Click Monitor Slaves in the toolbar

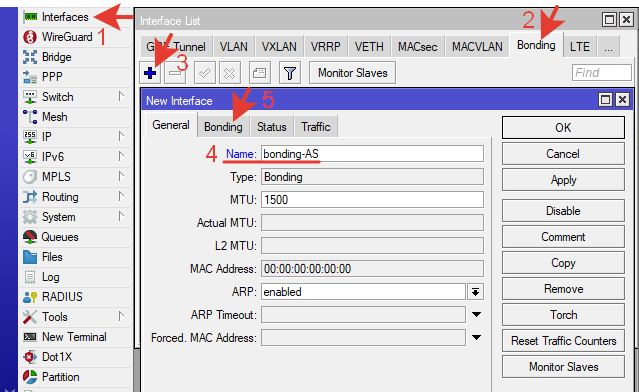point(353,73)
